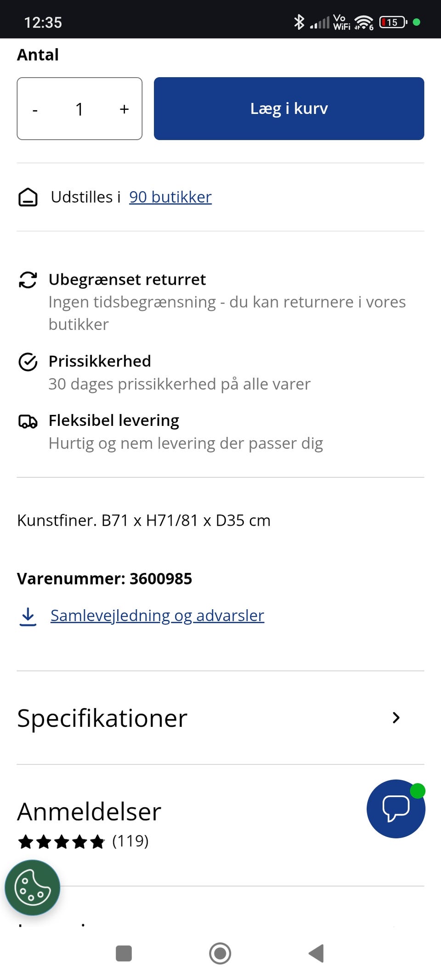This screenshot has width=441, height=980.
Task: Decrease quantity with minus button
Action: click(x=35, y=109)
